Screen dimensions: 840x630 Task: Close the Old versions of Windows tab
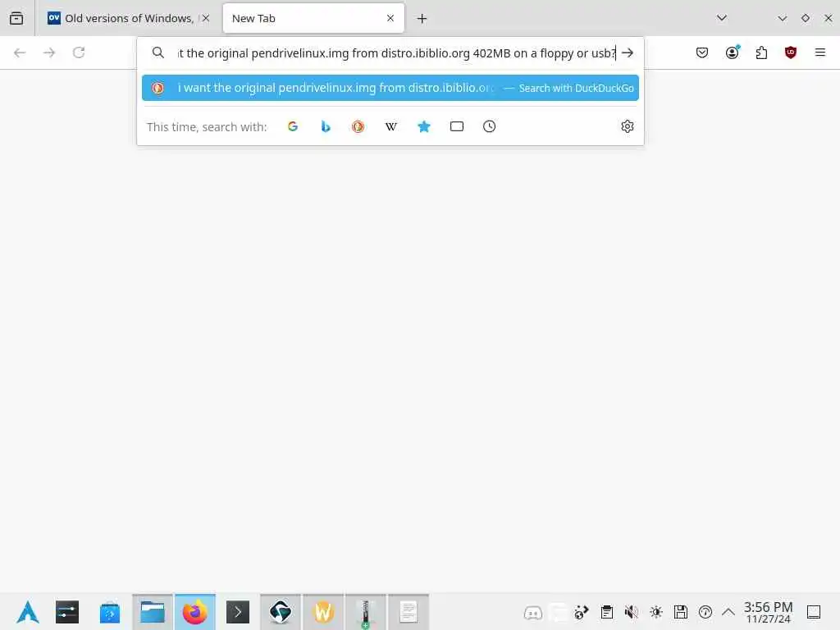click(x=206, y=18)
